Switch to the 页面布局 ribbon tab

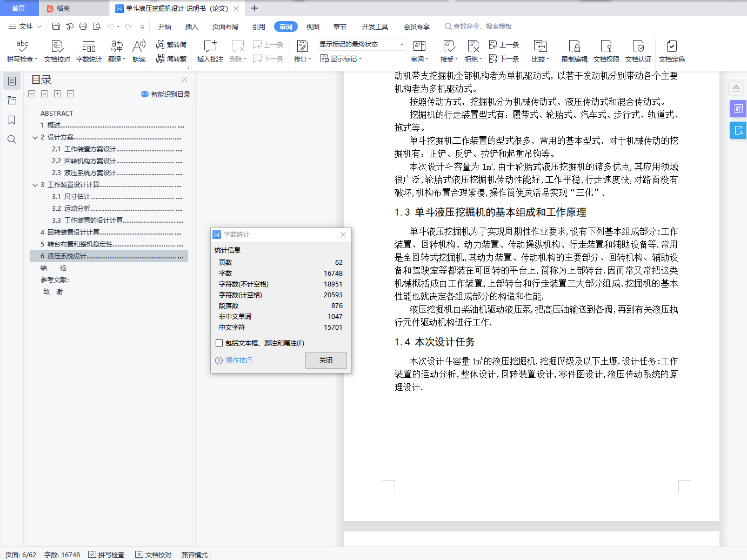[225, 26]
